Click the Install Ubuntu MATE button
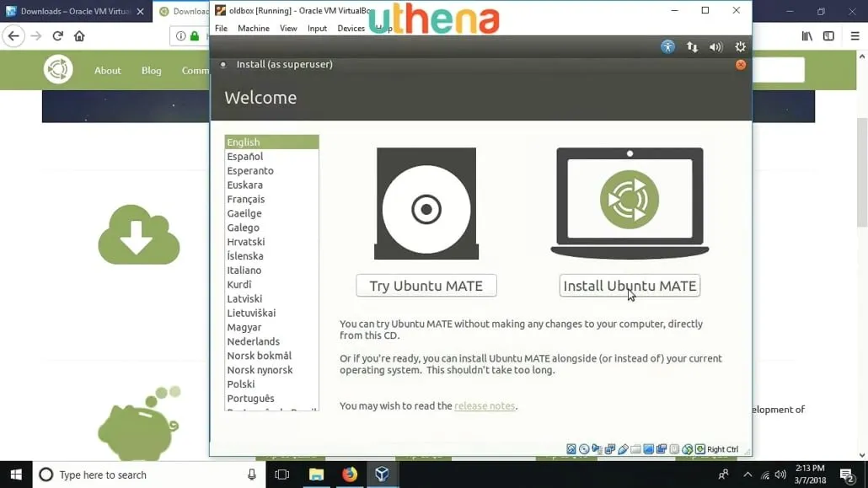868x488 pixels. [x=630, y=286]
